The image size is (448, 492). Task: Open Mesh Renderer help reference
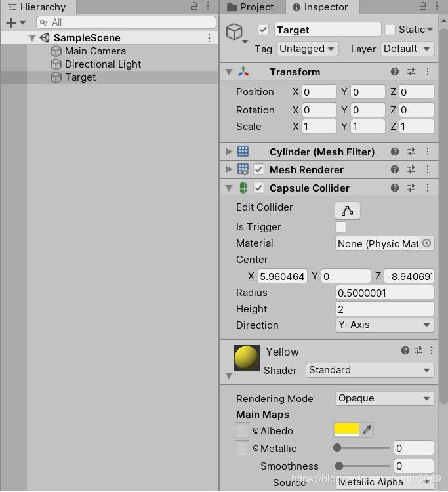(x=395, y=170)
